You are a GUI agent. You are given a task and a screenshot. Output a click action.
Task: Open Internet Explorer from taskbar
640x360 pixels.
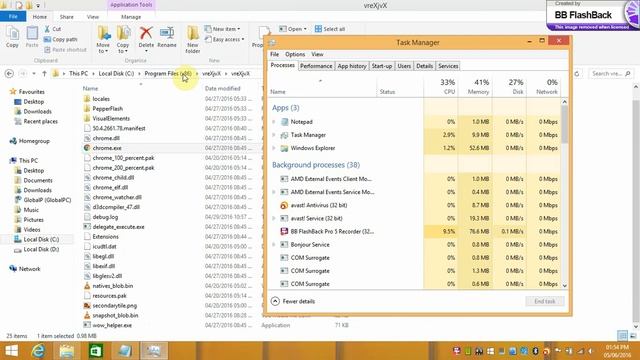tap(38, 351)
